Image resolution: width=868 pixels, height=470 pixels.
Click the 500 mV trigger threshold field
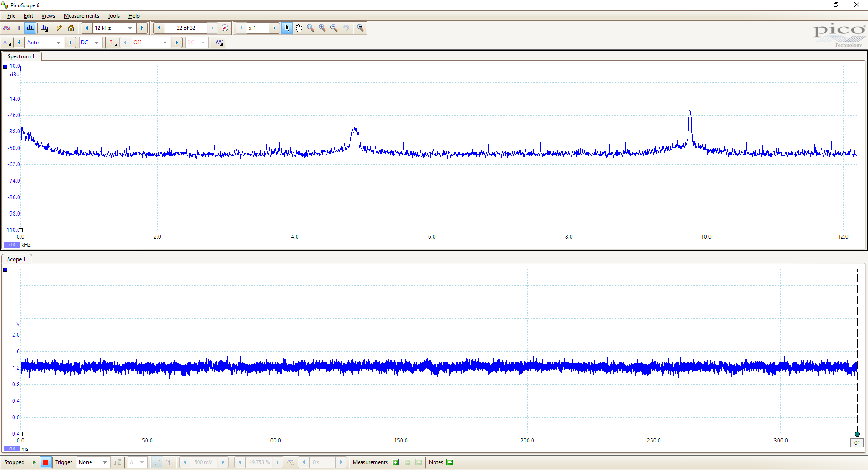click(203, 462)
